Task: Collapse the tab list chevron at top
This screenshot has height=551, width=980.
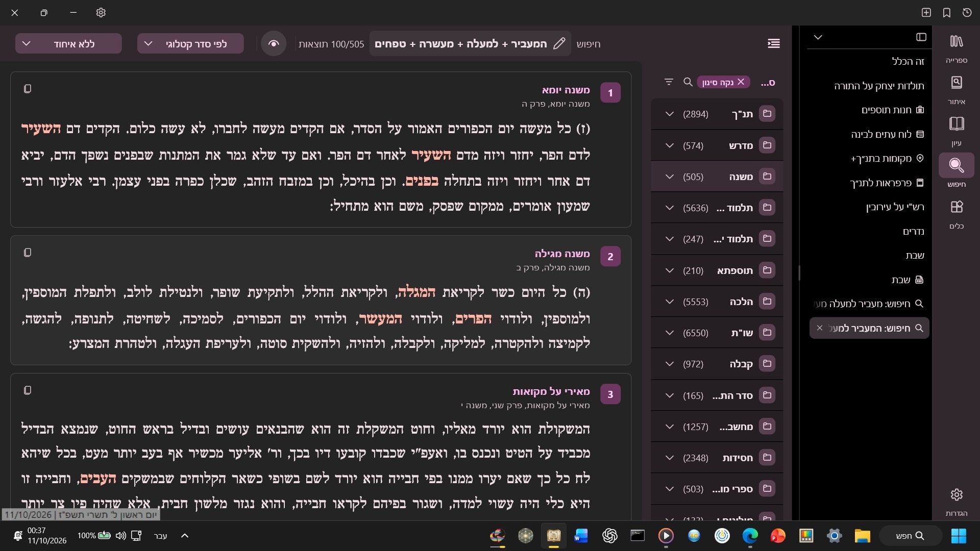Action: [x=818, y=37]
